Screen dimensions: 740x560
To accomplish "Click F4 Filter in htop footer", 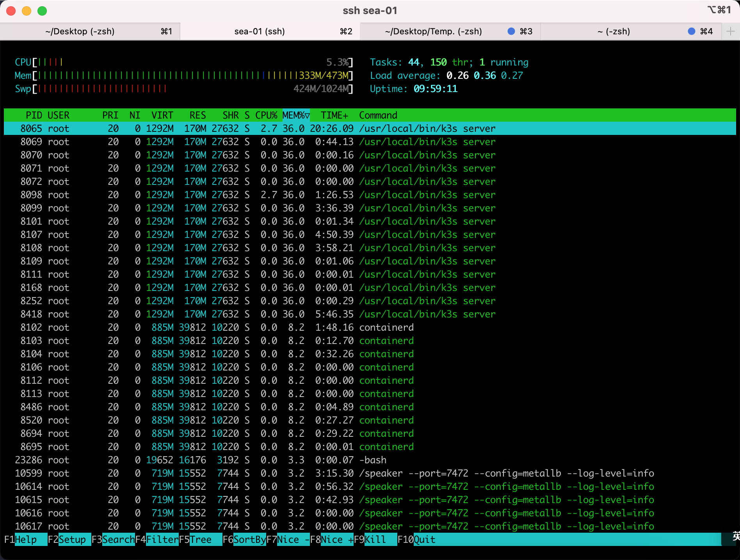I will tap(157, 539).
